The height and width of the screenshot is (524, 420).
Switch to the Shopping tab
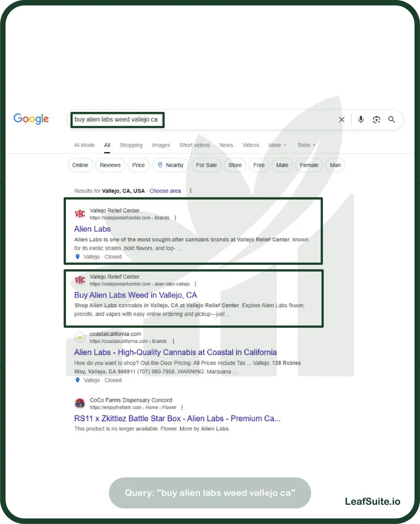click(x=131, y=145)
